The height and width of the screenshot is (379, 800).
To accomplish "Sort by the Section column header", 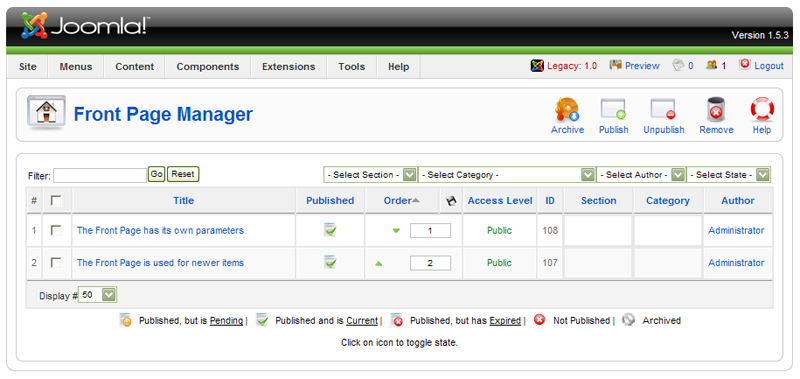I will point(598,200).
